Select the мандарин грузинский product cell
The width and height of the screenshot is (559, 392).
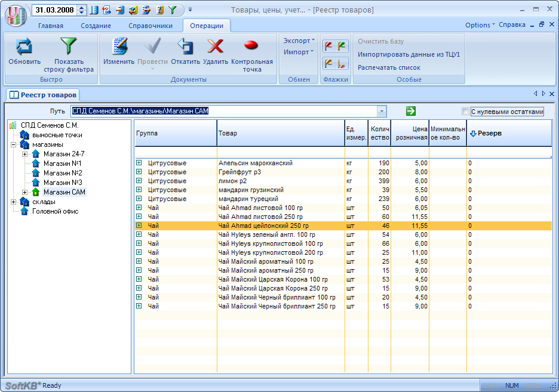(x=281, y=190)
